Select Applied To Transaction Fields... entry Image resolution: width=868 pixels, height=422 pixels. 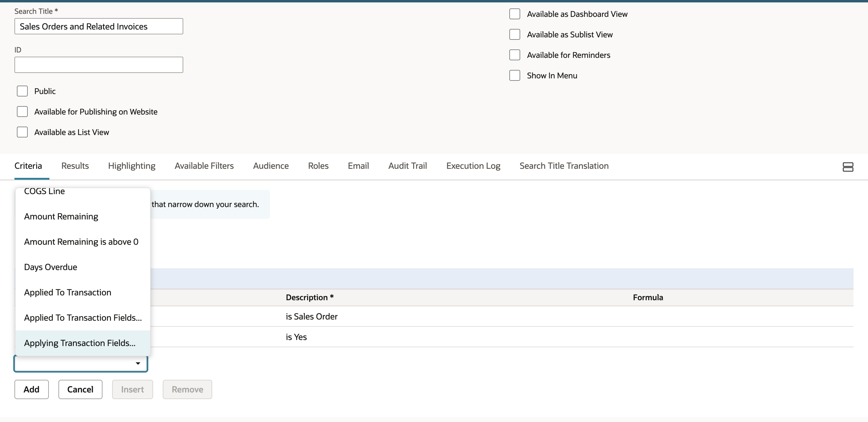(83, 317)
